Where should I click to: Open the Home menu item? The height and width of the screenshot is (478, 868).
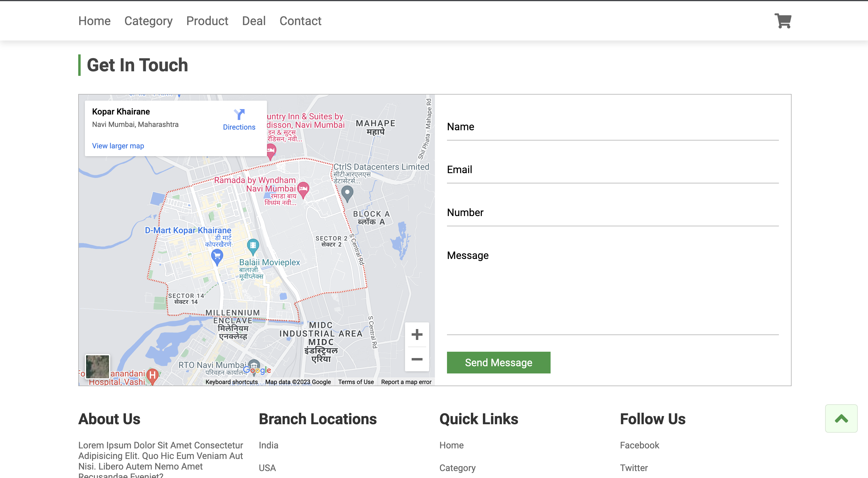pyautogui.click(x=94, y=21)
